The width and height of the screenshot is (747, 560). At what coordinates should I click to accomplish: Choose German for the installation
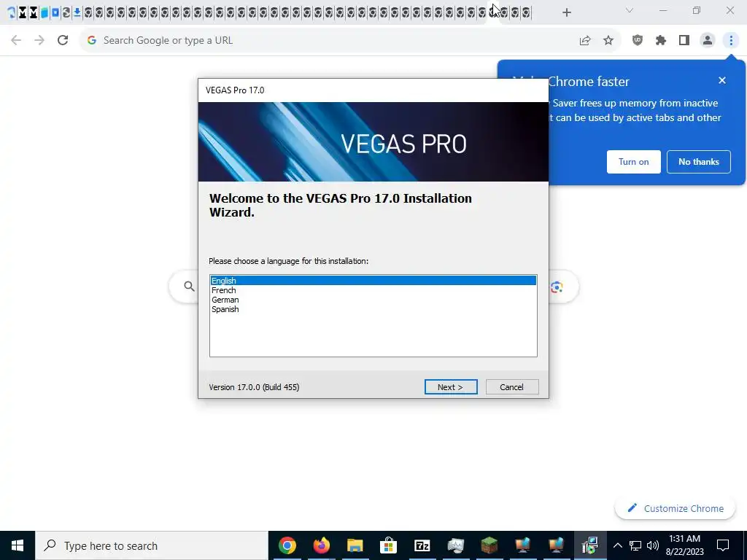pos(373,300)
